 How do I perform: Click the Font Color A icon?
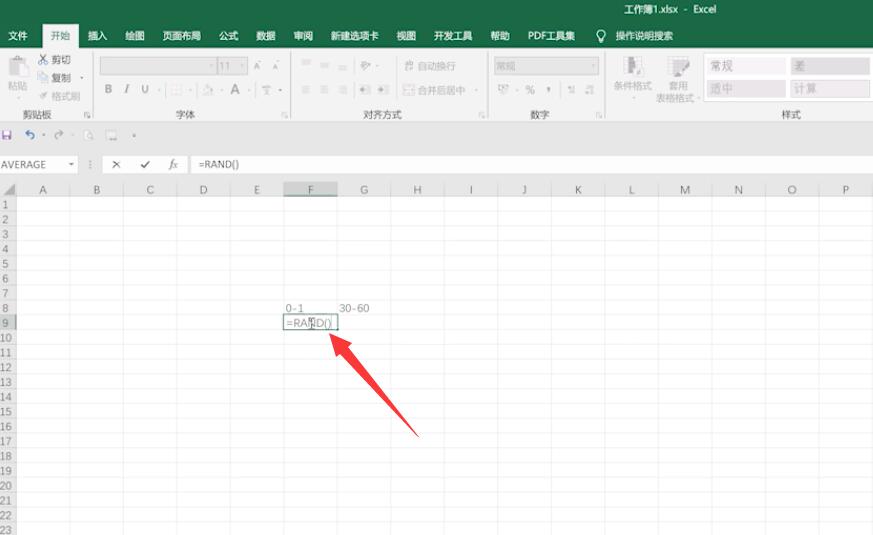235,89
